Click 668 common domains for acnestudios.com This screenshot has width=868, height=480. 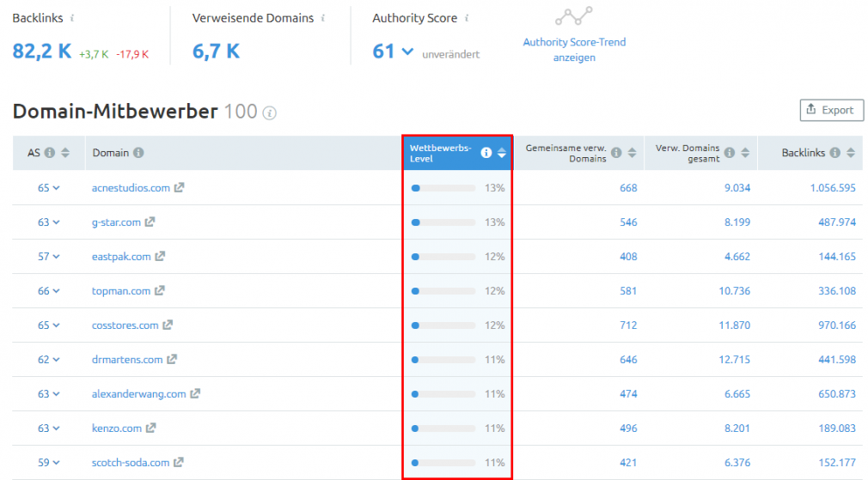pos(628,188)
